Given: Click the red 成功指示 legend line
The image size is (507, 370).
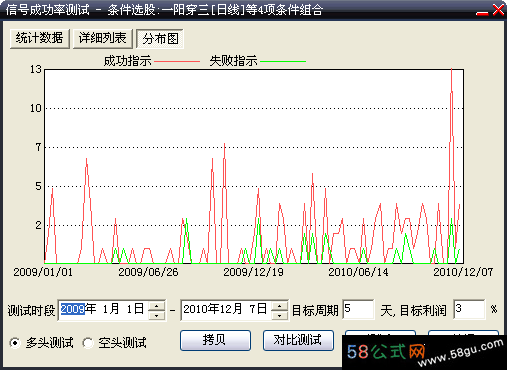Looking at the screenshot, I should coord(177,61).
